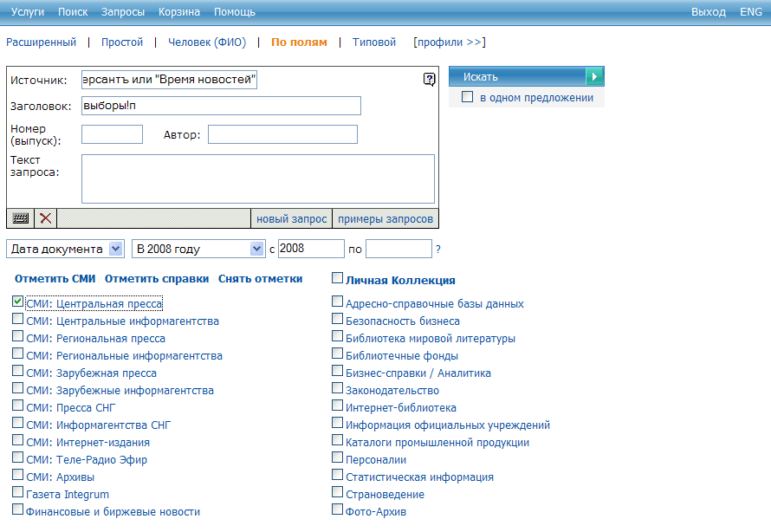Open the 'Дата документа' dropdown
Image resolution: width=771 pixels, height=532 pixels.
pyautogui.click(x=117, y=249)
